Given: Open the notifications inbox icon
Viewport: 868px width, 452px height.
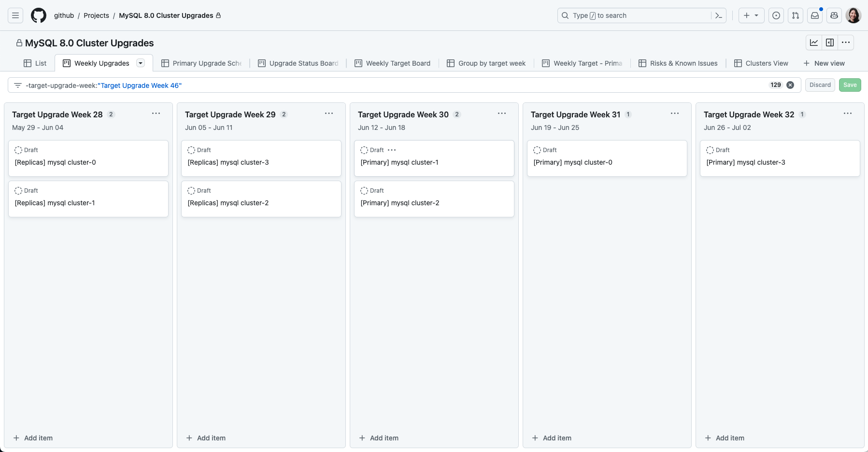Looking at the screenshot, I should [815, 15].
